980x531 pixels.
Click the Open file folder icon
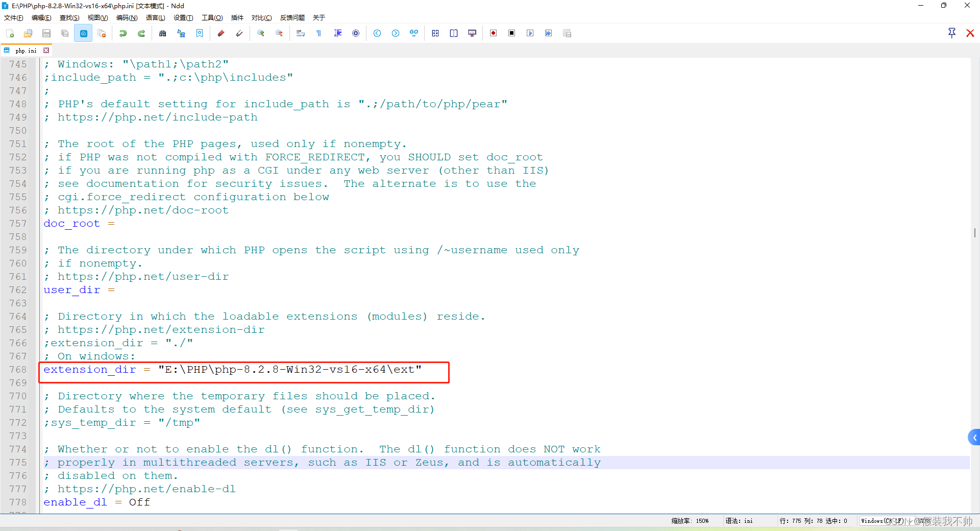click(x=28, y=33)
